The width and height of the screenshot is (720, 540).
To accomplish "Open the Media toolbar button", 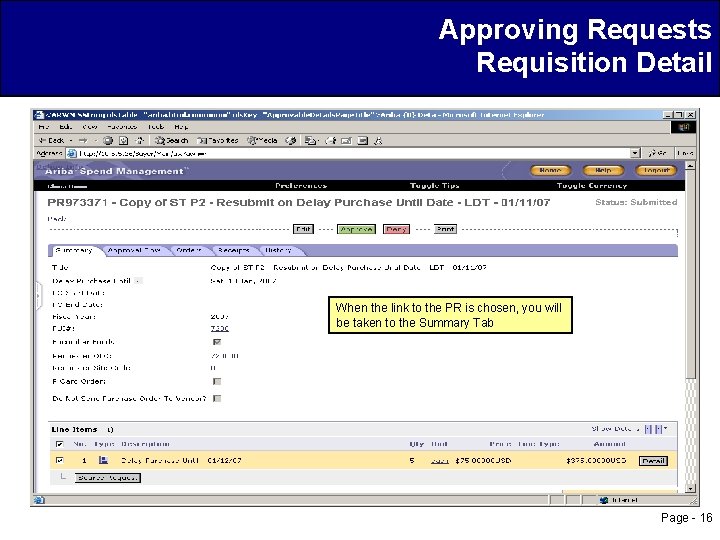I will coord(262,141).
